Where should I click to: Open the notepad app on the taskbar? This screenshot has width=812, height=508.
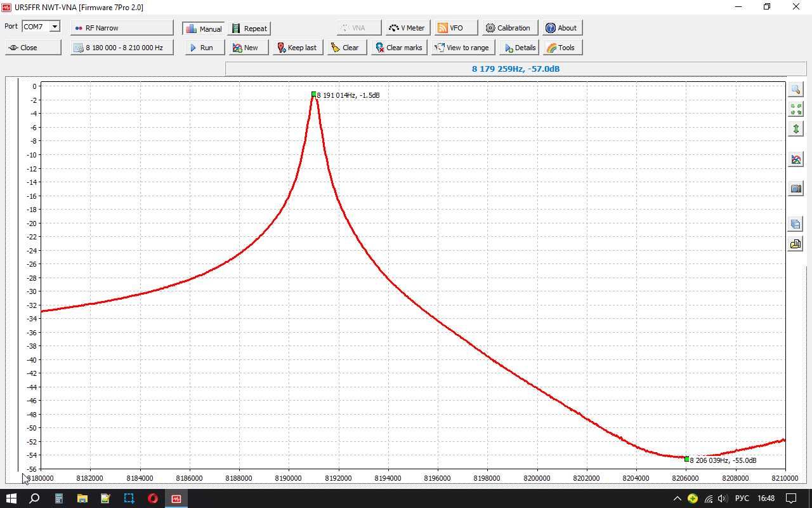[105, 498]
